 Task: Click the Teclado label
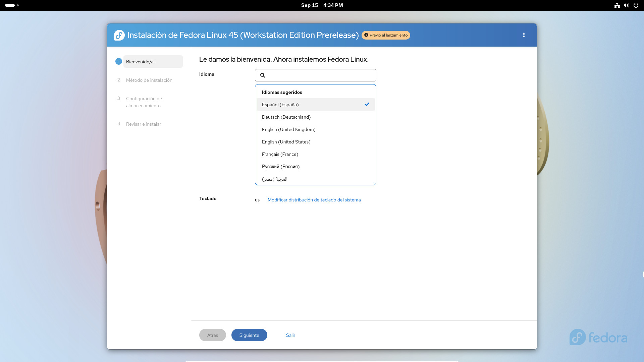point(208,198)
